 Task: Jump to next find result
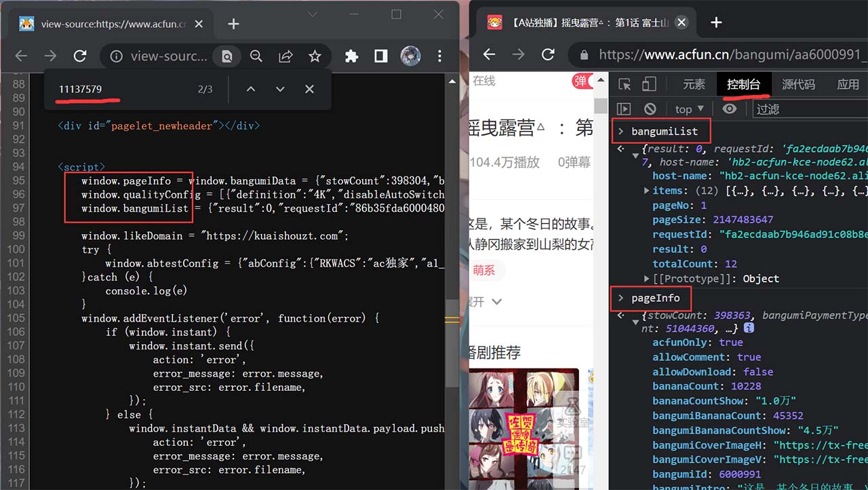(280, 89)
